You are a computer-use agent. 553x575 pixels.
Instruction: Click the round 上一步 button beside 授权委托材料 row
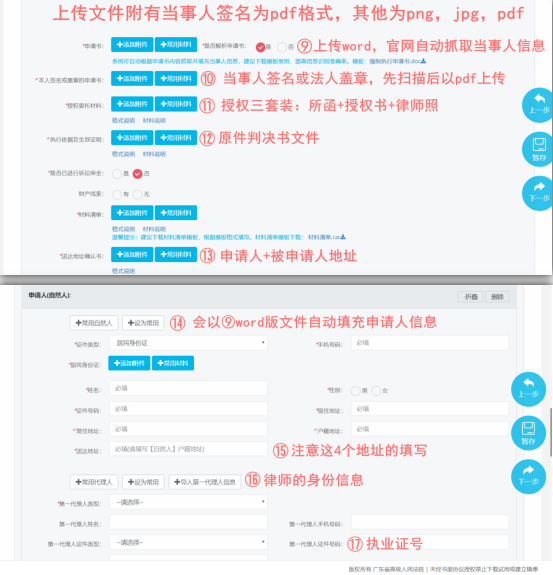pyautogui.click(x=539, y=105)
